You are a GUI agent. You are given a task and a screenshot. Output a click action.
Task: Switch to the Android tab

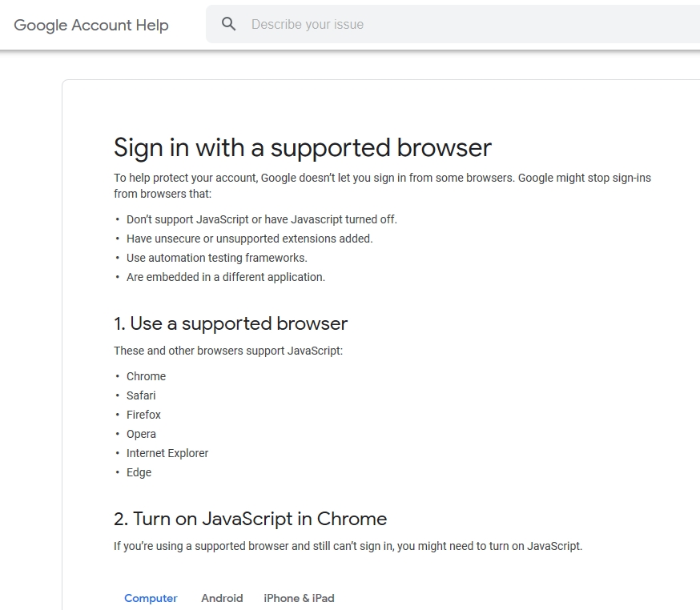point(222,598)
